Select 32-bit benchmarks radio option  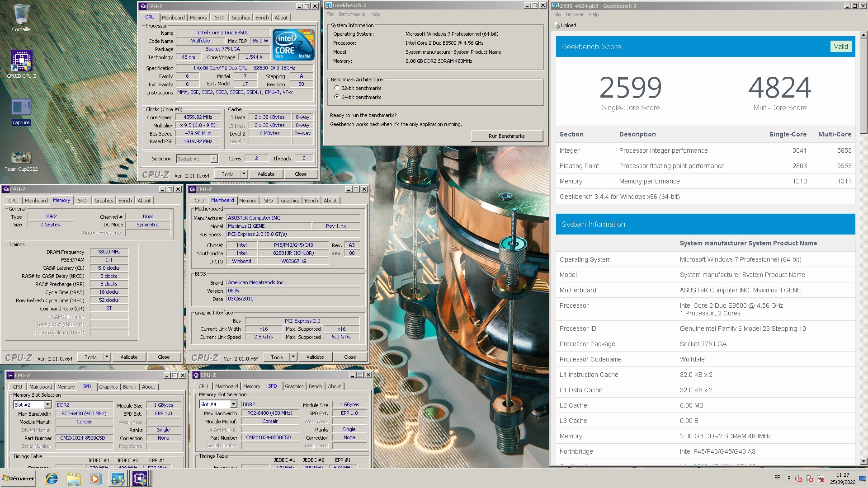point(336,88)
